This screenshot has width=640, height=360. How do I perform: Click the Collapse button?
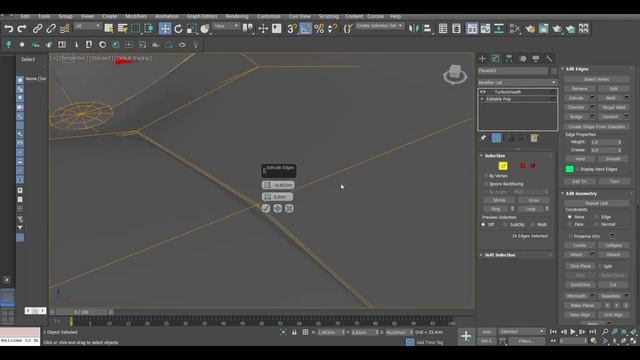[x=613, y=245]
